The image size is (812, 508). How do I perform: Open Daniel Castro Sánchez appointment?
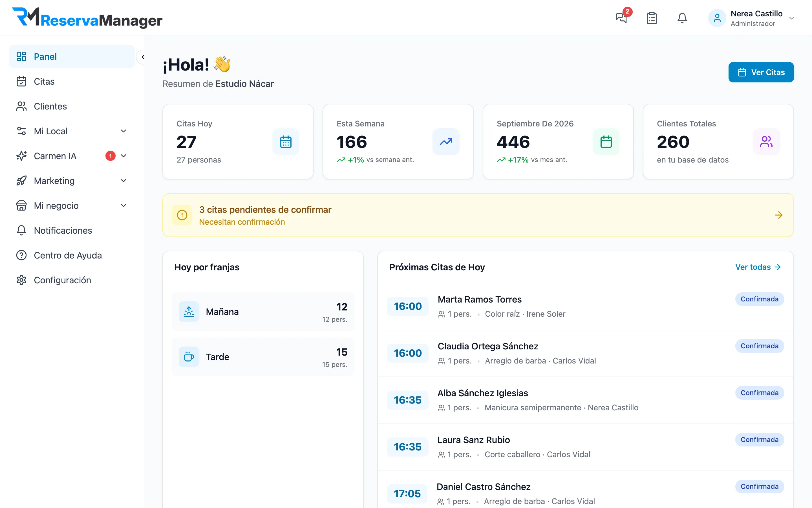click(x=586, y=490)
